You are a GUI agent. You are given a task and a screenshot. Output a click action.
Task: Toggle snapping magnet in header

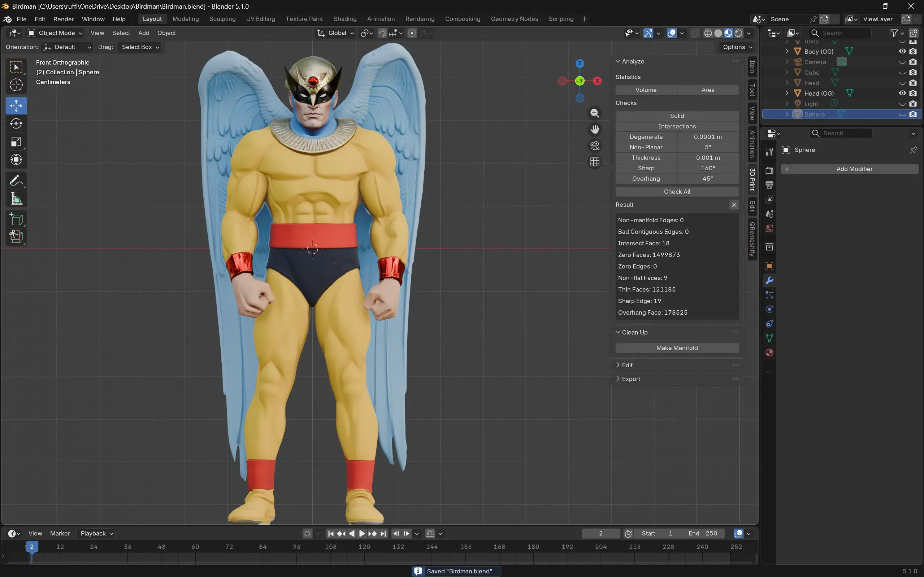click(x=382, y=33)
